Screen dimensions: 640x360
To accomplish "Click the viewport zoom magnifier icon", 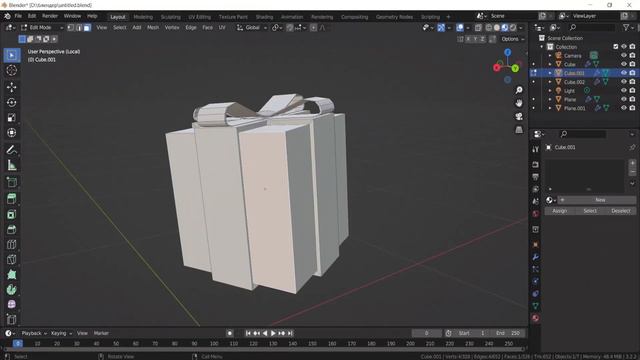I will [x=519, y=90].
